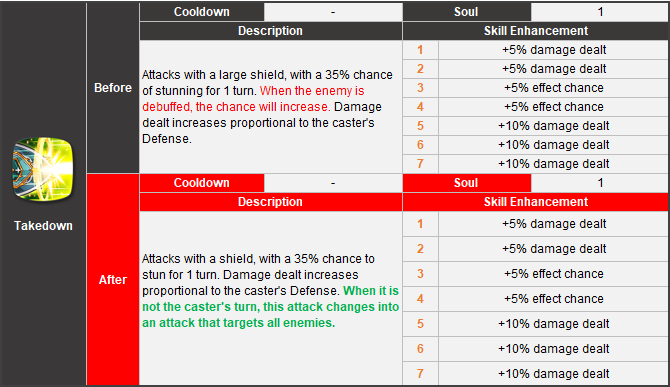Select the Takedown skill name label
The image size is (670, 387).
pyautogui.click(x=43, y=226)
